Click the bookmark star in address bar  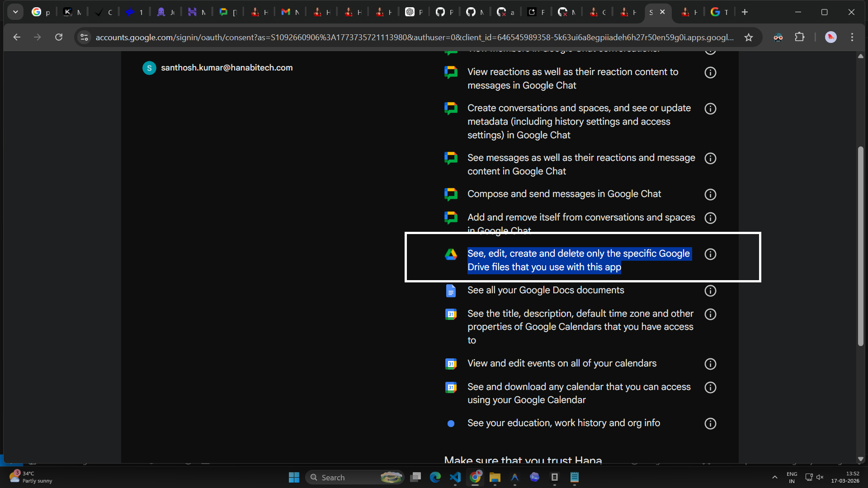click(749, 38)
